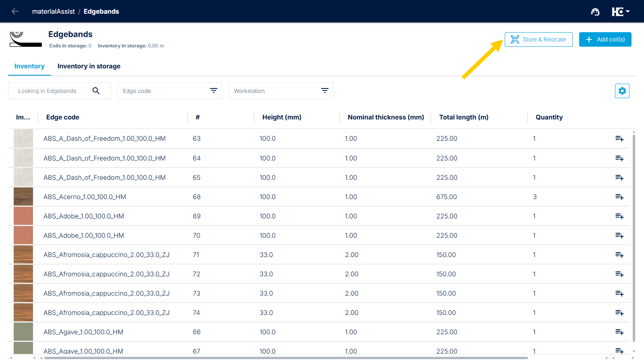
Task: Open the Workstation filter dropdown
Action: (x=281, y=91)
